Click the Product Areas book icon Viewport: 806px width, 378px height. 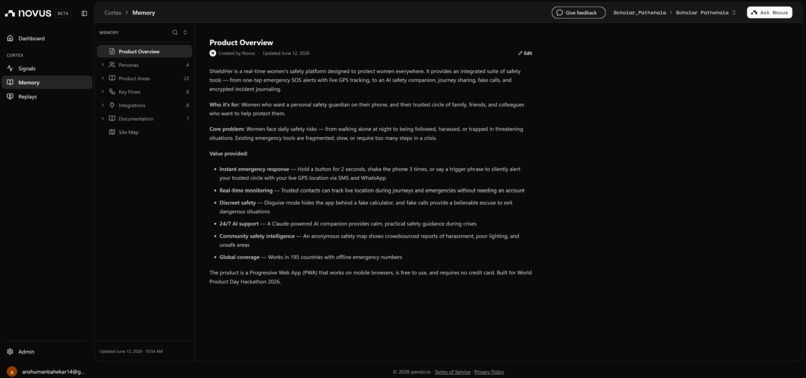point(112,78)
